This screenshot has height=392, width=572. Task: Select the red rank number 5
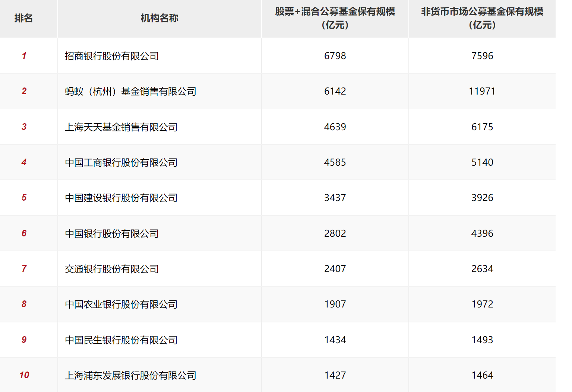(x=24, y=198)
